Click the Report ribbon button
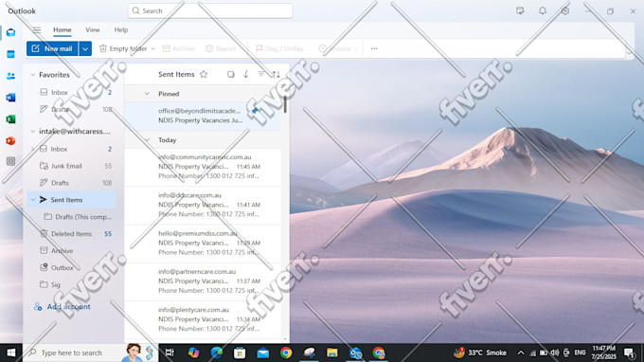Viewport: 644px width, 362px height. pos(221,48)
